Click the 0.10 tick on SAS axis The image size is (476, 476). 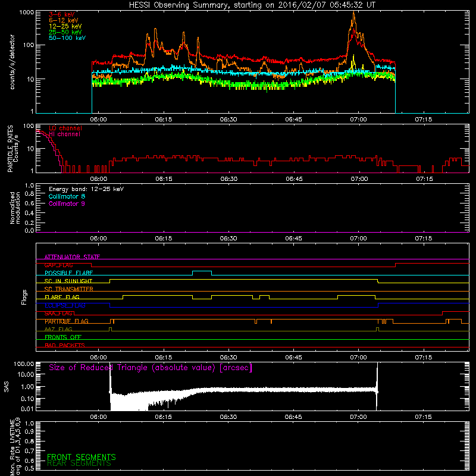coord(27,399)
